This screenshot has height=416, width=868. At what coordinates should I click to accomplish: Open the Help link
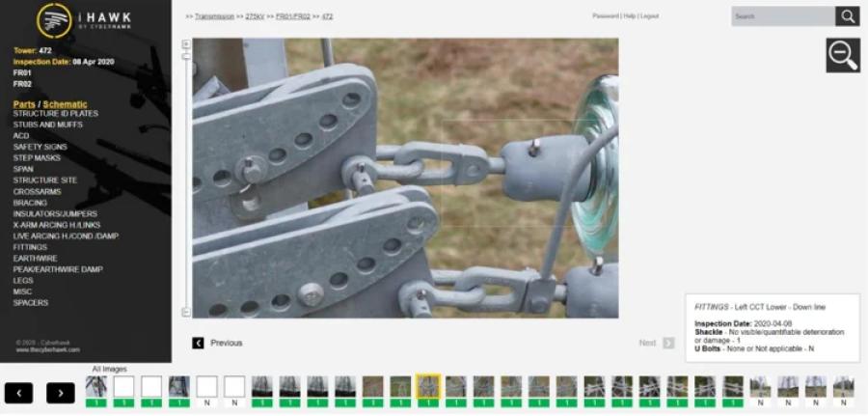click(629, 16)
